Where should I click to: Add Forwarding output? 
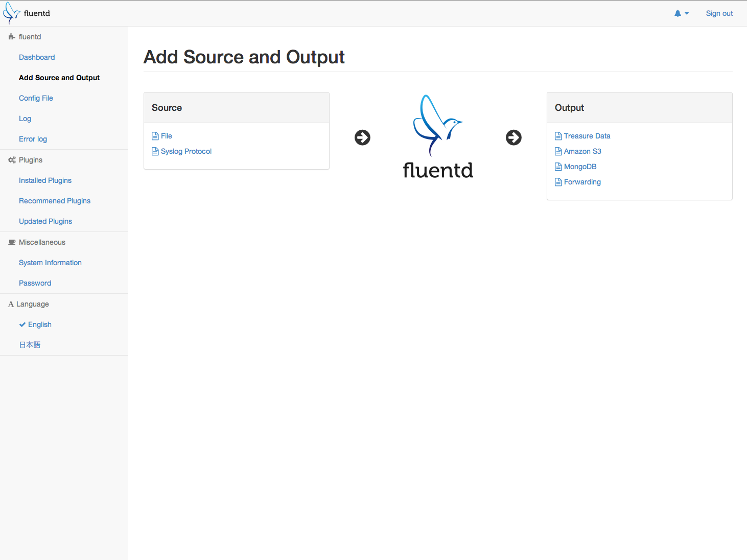tap(582, 182)
